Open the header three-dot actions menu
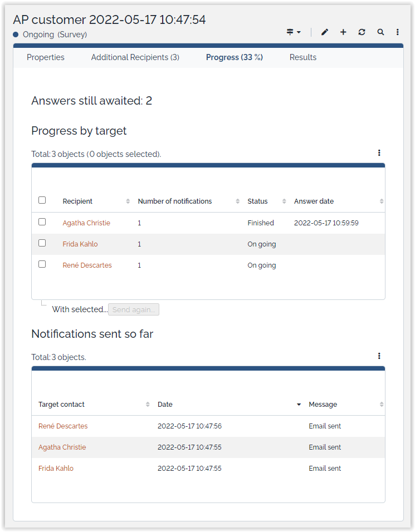The width and height of the screenshot is (415, 532). coord(398,32)
